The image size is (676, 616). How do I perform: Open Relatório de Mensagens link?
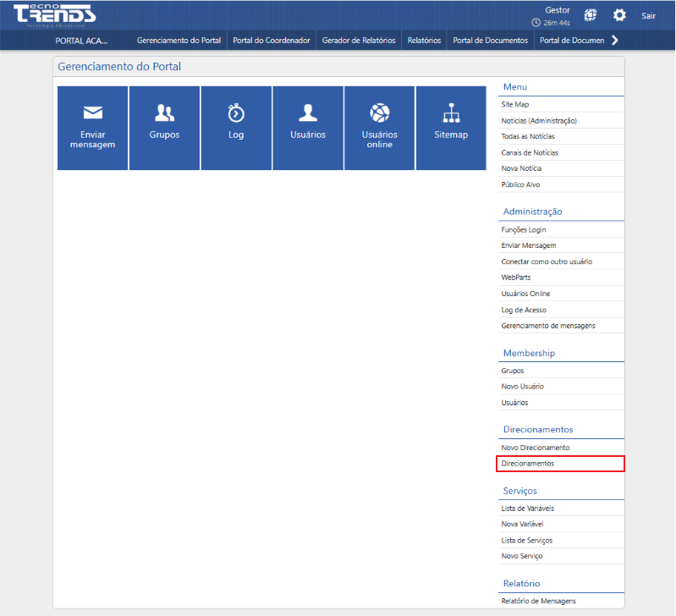point(538,601)
